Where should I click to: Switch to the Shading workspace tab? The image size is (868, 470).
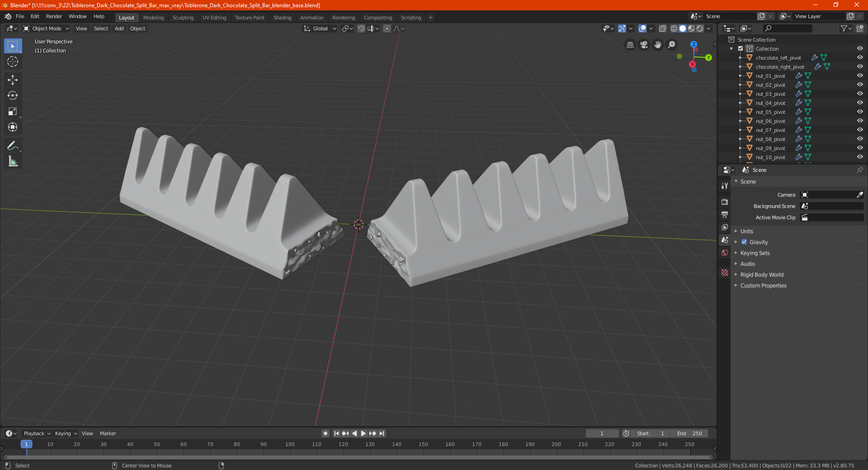tap(282, 18)
